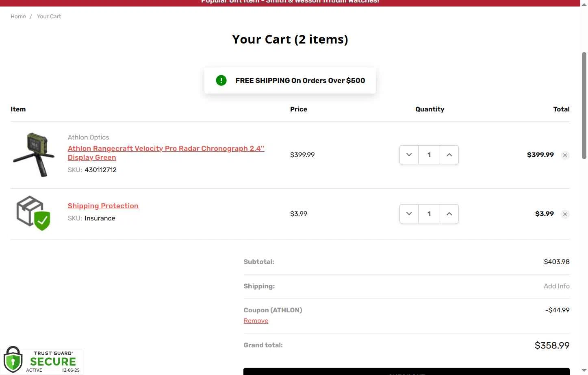This screenshot has height=375, width=588.
Task: Click the black checkout button at bottom
Action: point(406,371)
